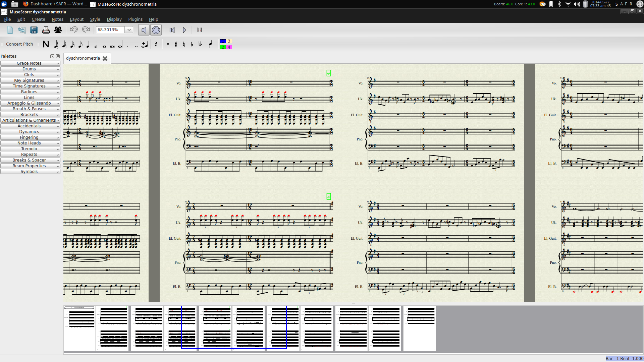Open the Plugins menu
This screenshot has height=362, width=644.
coord(135,19)
